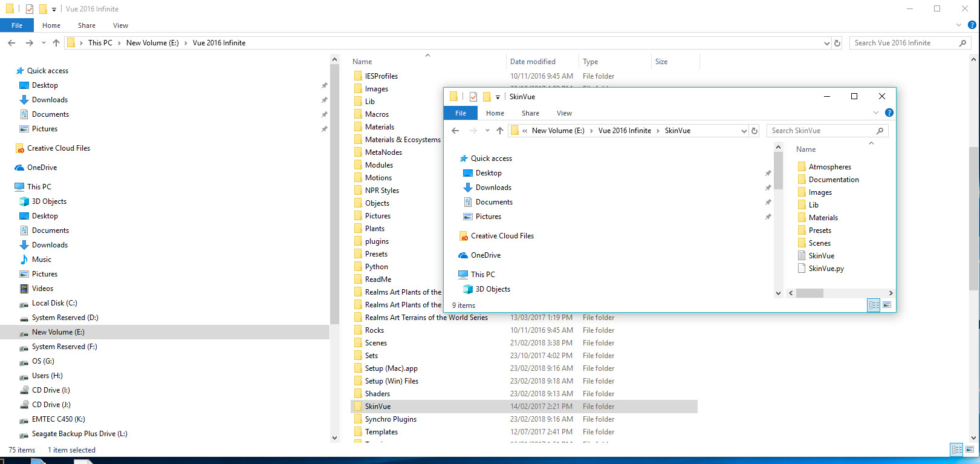Click the Back arrow in main window
The width and height of the screenshot is (980, 464).
(x=11, y=43)
